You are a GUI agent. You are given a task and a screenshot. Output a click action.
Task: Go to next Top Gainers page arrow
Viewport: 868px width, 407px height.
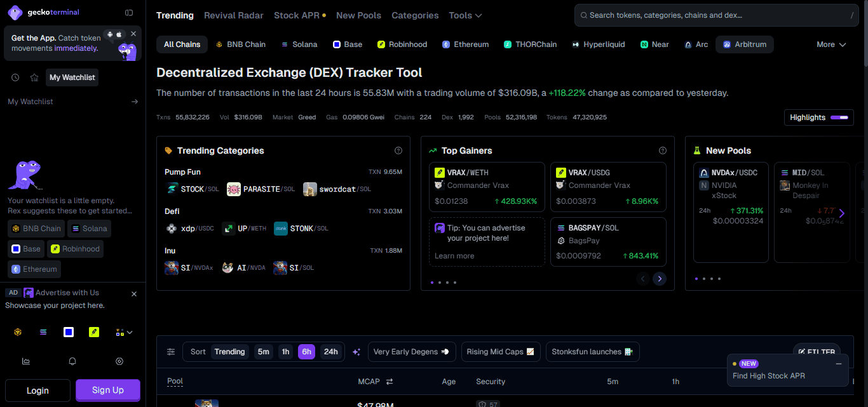[x=660, y=279]
